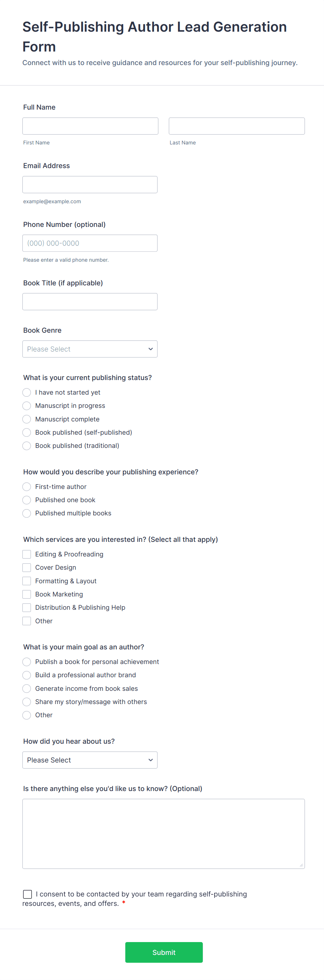Select 'I have not started yet' status

(x=26, y=392)
